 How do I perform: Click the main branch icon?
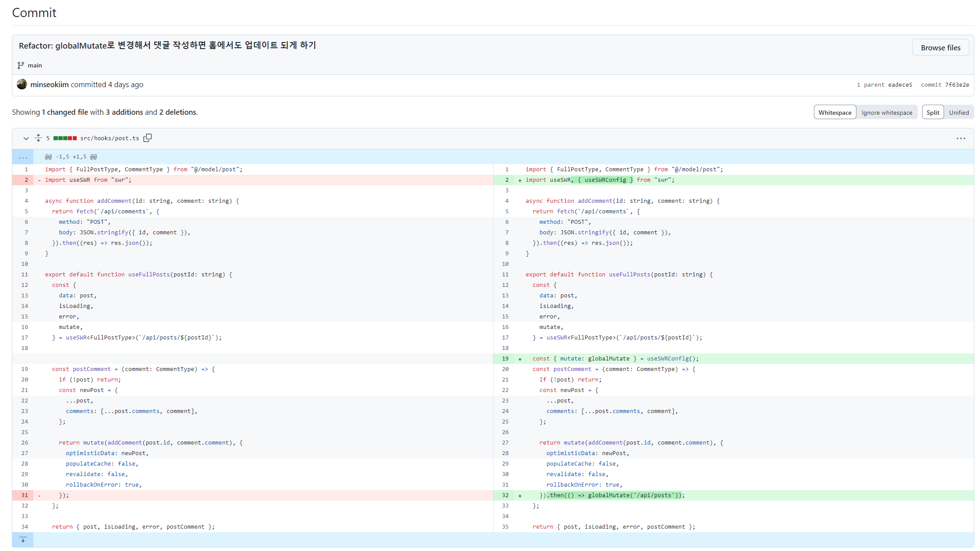(21, 65)
